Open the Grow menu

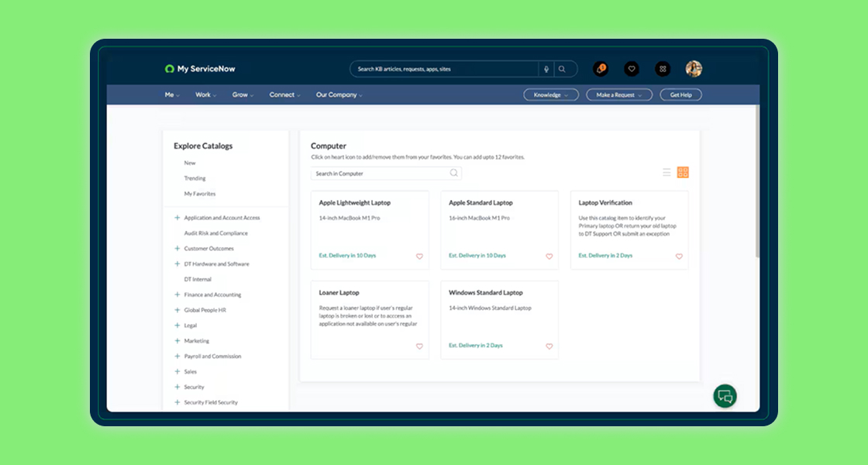(x=243, y=95)
